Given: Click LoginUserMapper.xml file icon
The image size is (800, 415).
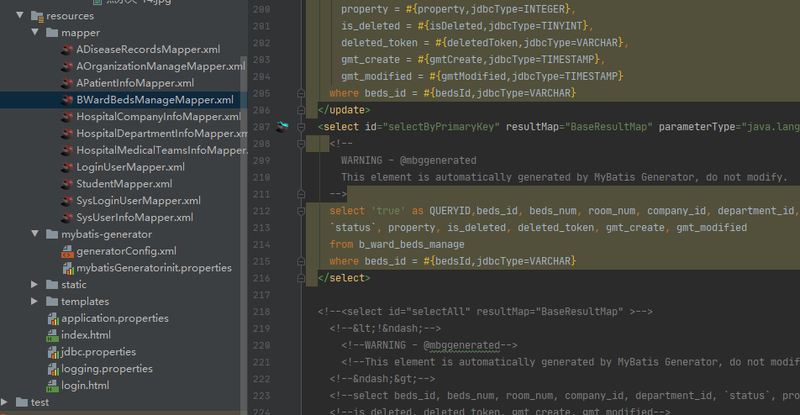Looking at the screenshot, I should (67, 167).
